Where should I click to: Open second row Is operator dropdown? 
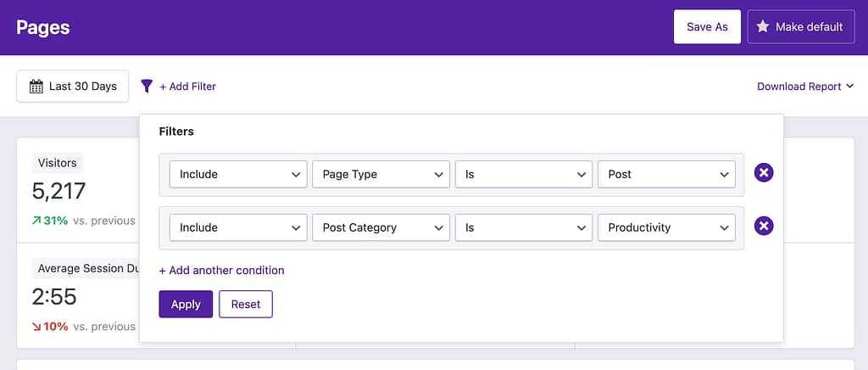point(523,227)
